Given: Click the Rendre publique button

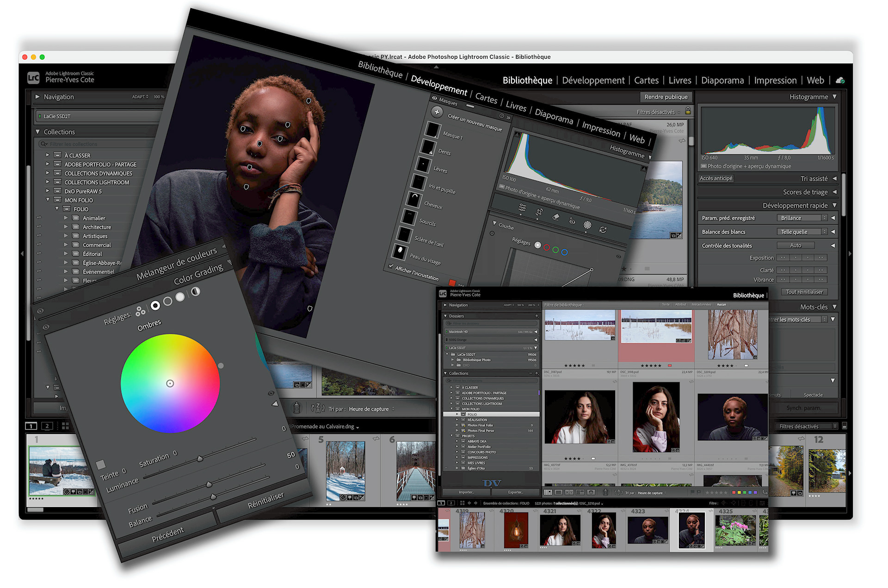Looking at the screenshot, I should point(666,97).
